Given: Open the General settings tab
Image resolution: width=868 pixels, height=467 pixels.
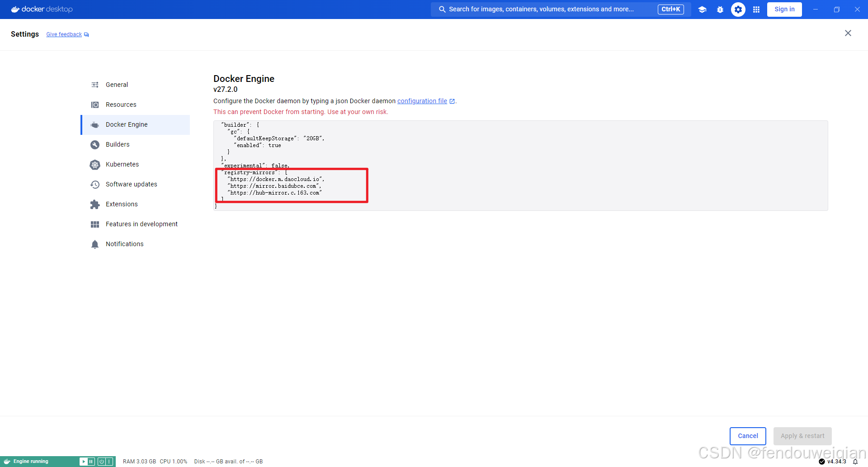Looking at the screenshot, I should (x=135, y=85).
